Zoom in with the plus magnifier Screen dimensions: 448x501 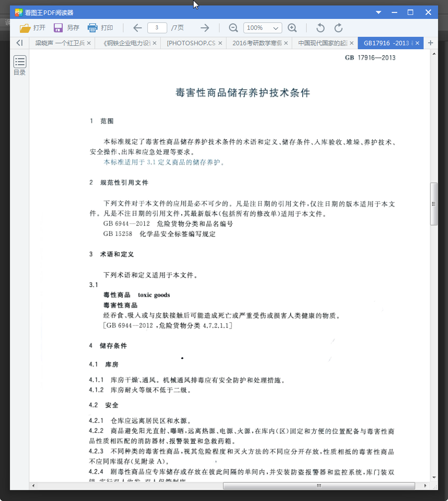(x=292, y=28)
